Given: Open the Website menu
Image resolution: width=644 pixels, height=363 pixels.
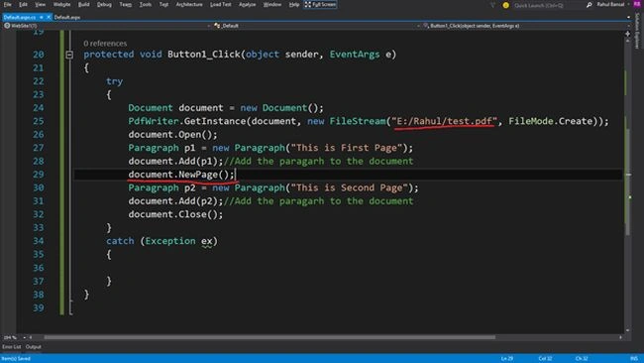Looking at the screenshot, I should point(61,5).
